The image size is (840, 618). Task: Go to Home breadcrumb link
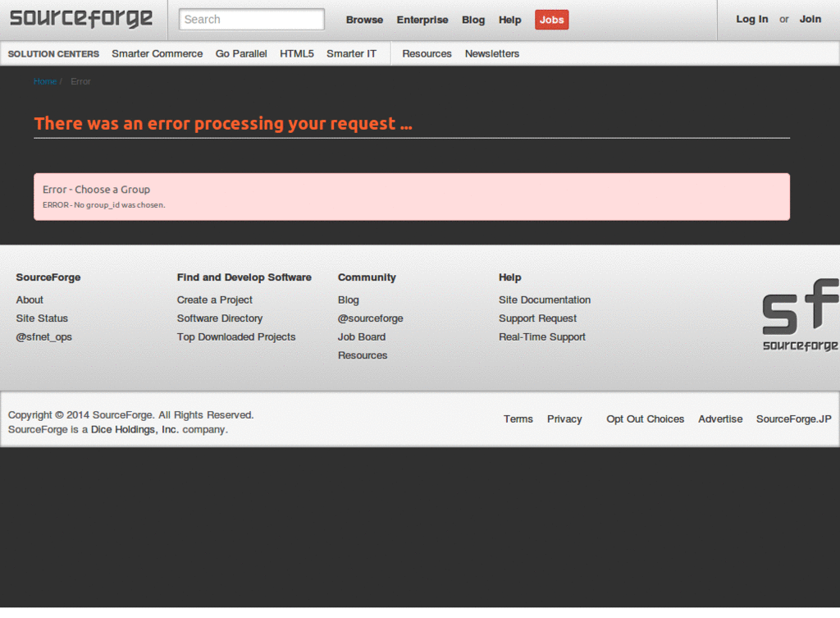(45, 81)
